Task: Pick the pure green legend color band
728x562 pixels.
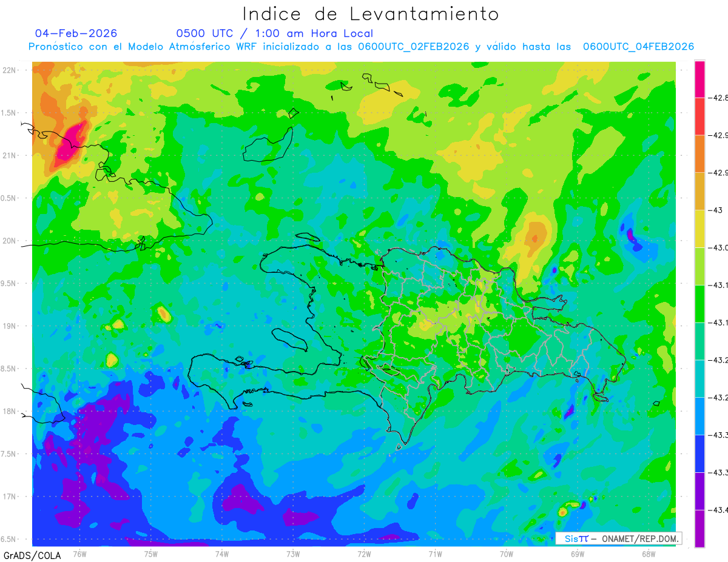Action: tap(699, 303)
